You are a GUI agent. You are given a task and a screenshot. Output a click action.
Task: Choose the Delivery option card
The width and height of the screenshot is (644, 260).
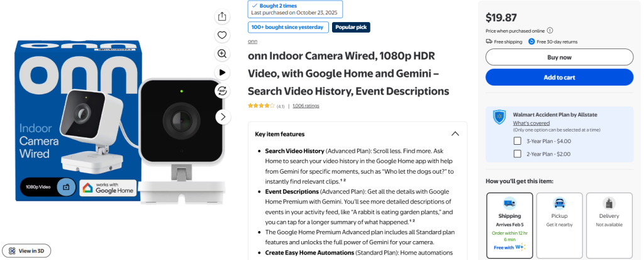click(x=609, y=225)
